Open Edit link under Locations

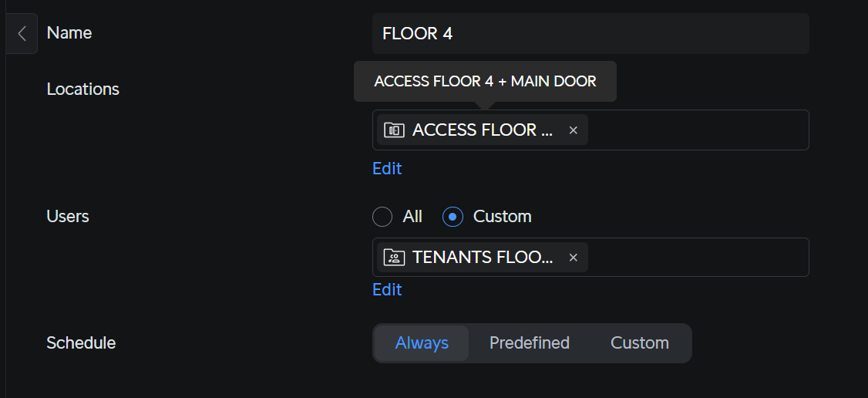coord(387,168)
